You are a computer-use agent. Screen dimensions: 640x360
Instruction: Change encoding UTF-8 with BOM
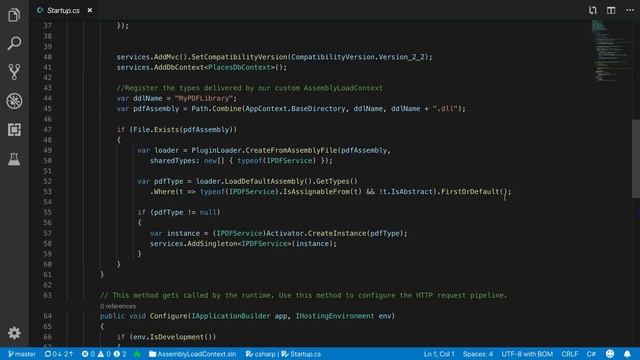coord(527,354)
